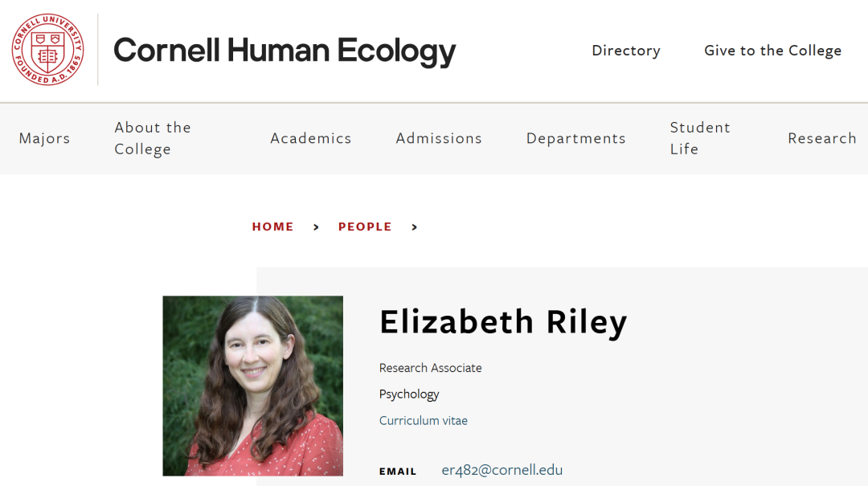
Task: Open the Majors menu
Action: click(x=45, y=138)
